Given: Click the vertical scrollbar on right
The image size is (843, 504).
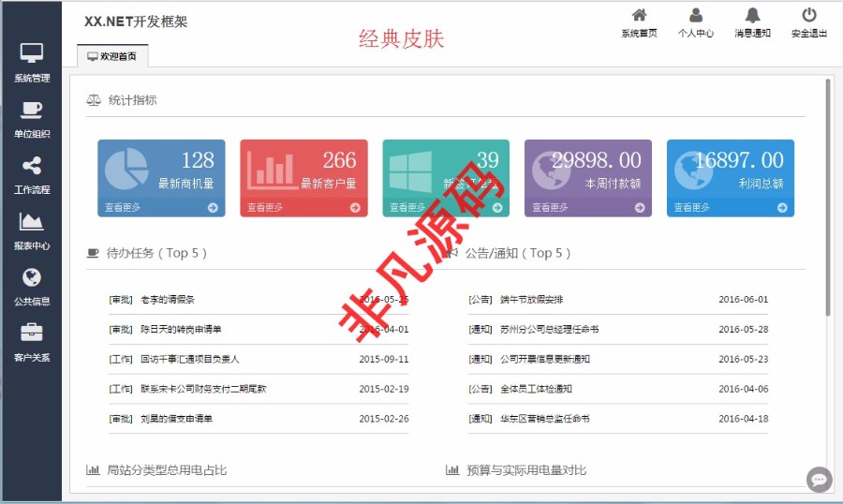Looking at the screenshot, I should (828, 198).
